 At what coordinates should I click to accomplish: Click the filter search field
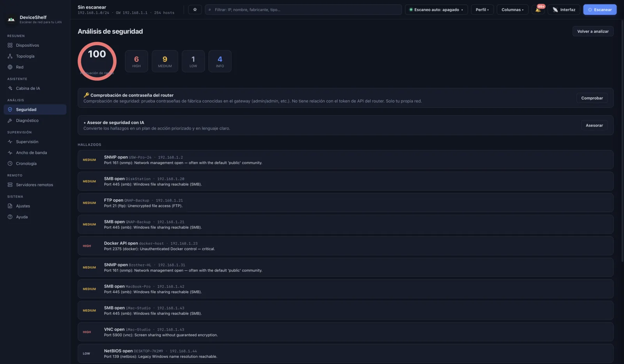pos(303,10)
